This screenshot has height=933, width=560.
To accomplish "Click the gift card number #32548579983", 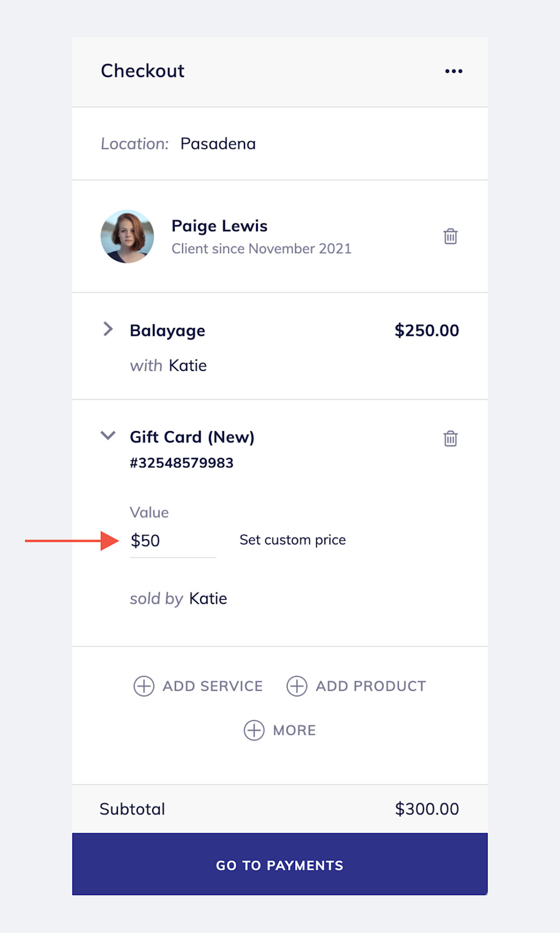I will (x=181, y=463).
